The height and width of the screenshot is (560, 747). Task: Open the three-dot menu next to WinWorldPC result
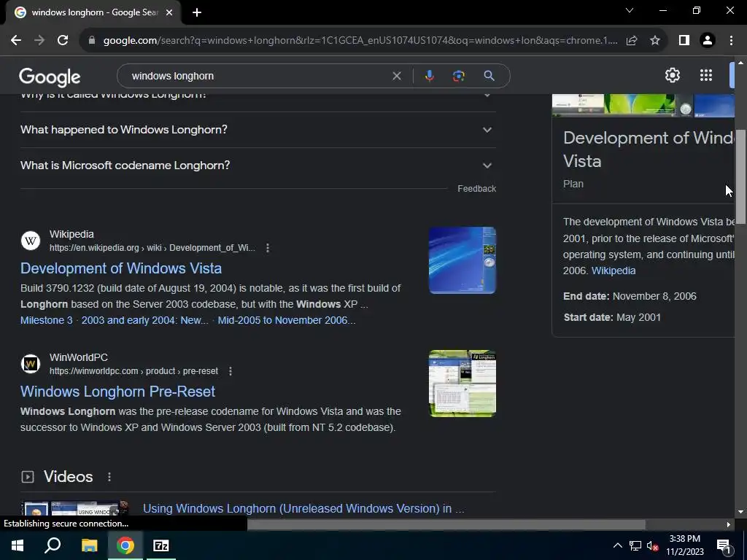(x=231, y=371)
